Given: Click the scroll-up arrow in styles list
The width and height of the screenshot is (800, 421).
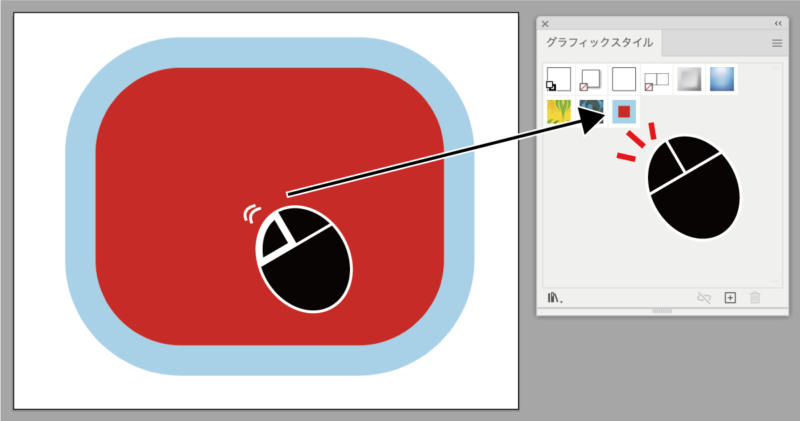Looking at the screenshot, I should pyautogui.click(x=776, y=69).
